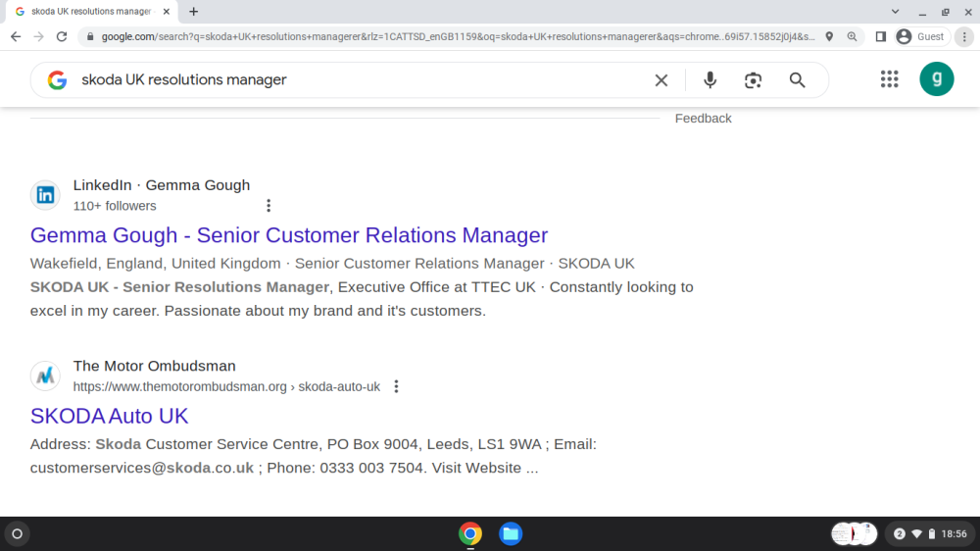This screenshot has width=980, height=551.
Task: Click the LinkedIn favicon of the first result
Action: tap(45, 195)
